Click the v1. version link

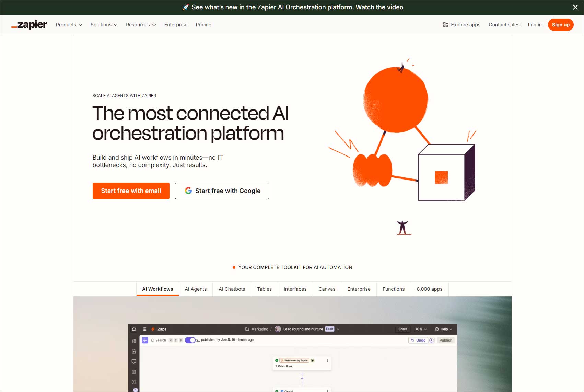click(198, 340)
